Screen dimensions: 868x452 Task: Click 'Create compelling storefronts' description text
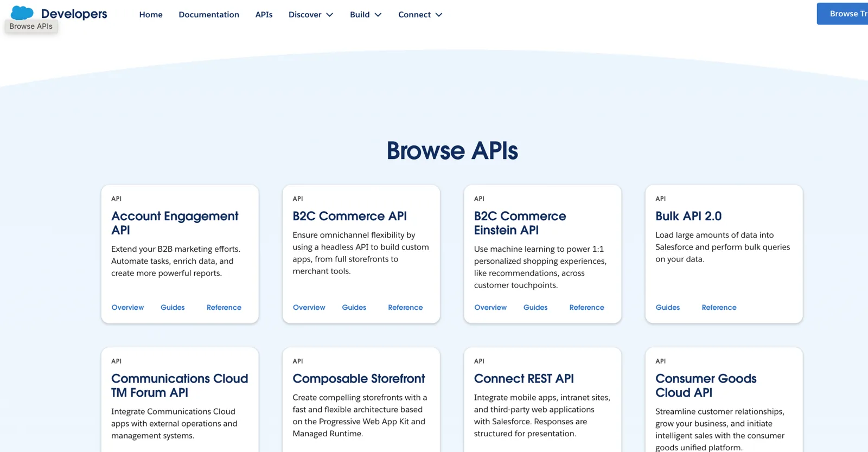tap(360, 415)
